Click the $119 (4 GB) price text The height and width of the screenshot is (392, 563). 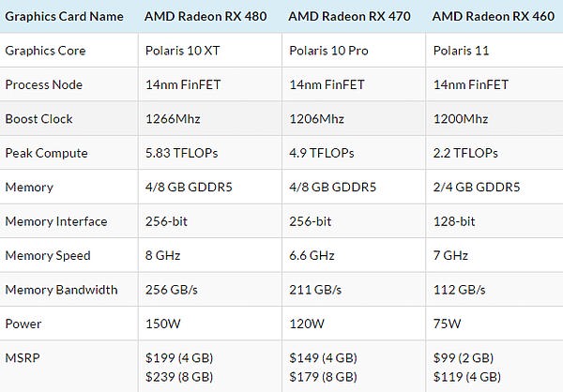pos(467,377)
